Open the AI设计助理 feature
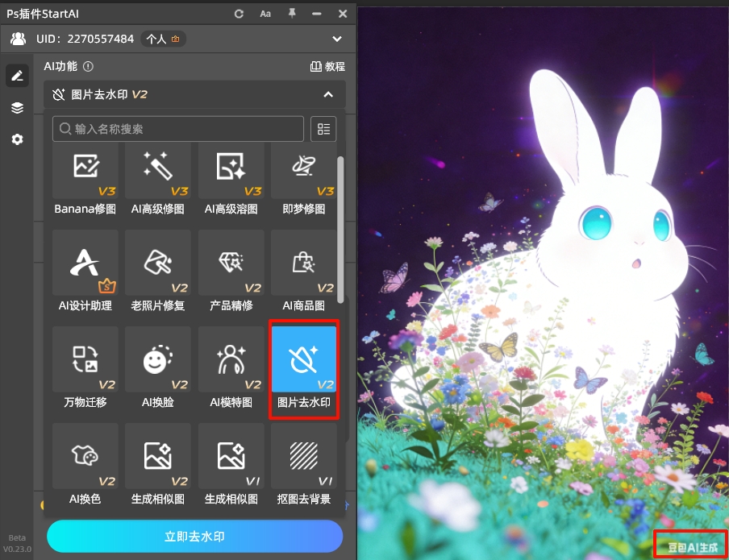The image size is (729, 560). pyautogui.click(x=85, y=263)
